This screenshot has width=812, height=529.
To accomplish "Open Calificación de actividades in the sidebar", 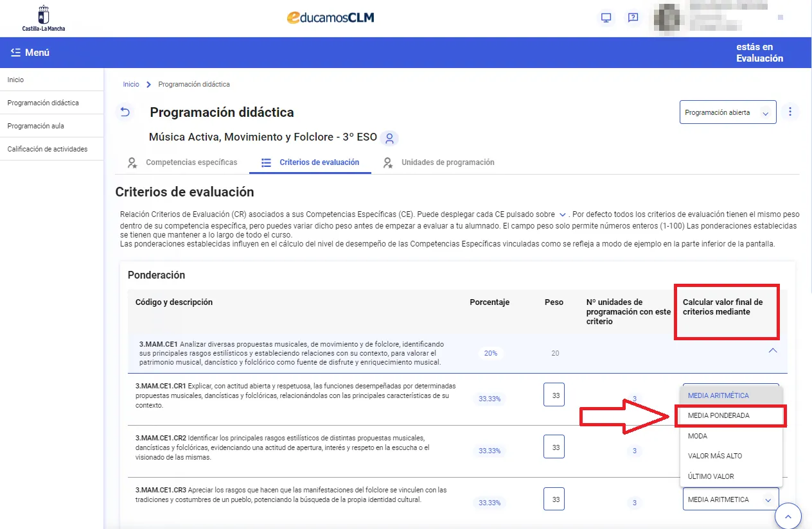I will tap(49, 148).
